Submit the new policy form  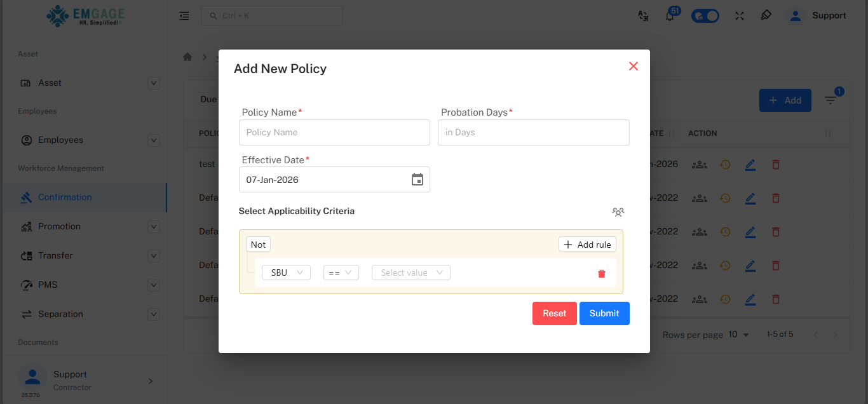click(x=604, y=313)
